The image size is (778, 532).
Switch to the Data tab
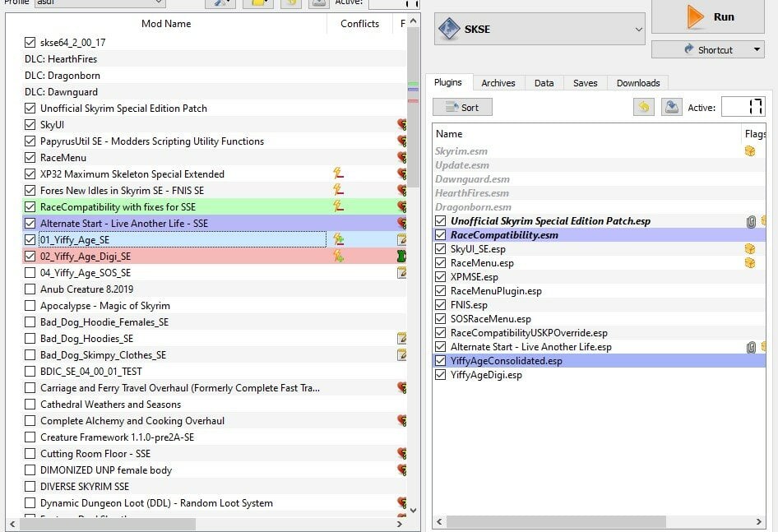pos(544,83)
